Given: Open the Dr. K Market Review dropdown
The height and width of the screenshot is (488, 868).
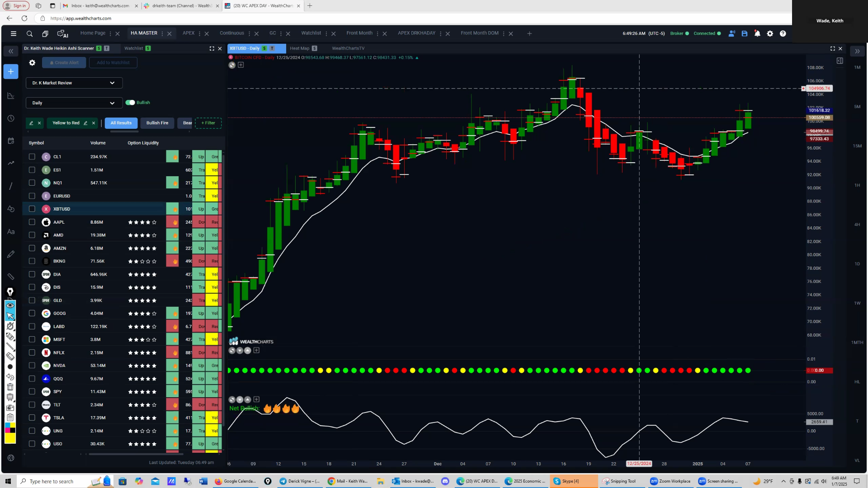Looking at the screenshot, I should tap(74, 83).
